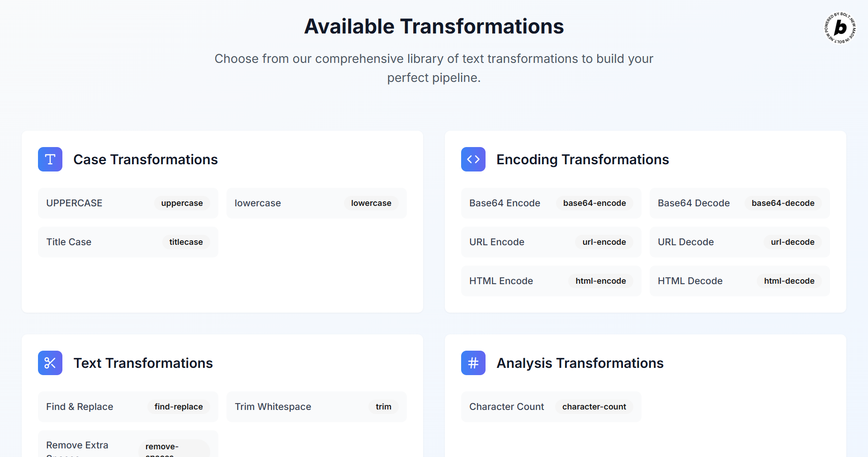This screenshot has height=457, width=868.
Task: Click the Case Transformations letter T icon
Action: pyautogui.click(x=50, y=159)
